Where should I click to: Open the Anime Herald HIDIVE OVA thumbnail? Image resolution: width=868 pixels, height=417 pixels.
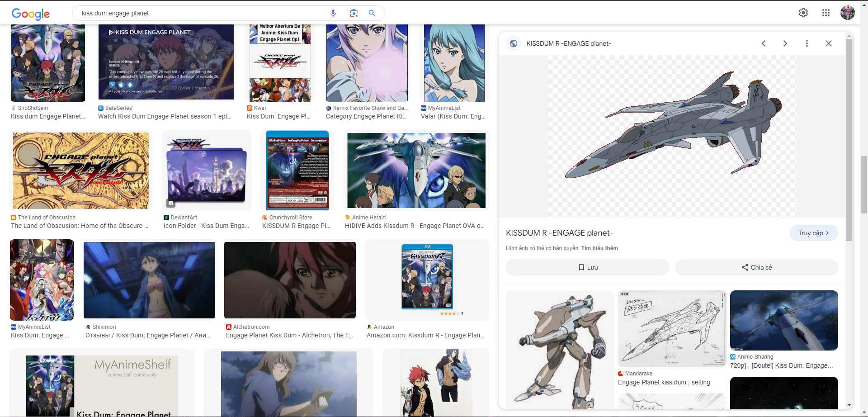point(416,171)
